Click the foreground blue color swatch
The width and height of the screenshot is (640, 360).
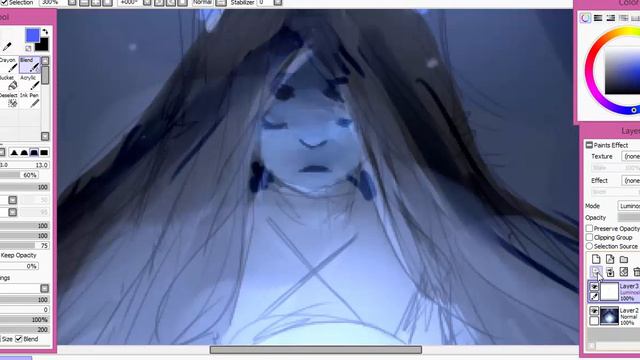coord(32,35)
